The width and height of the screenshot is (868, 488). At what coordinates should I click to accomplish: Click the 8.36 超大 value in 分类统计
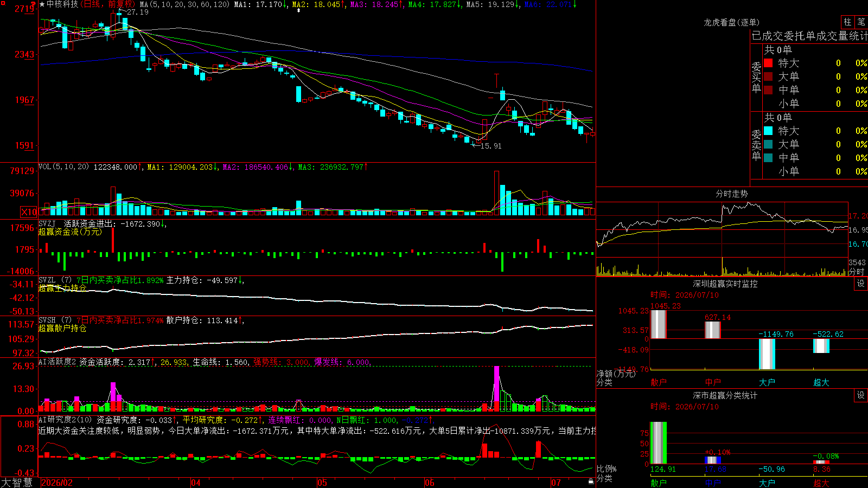point(822,469)
